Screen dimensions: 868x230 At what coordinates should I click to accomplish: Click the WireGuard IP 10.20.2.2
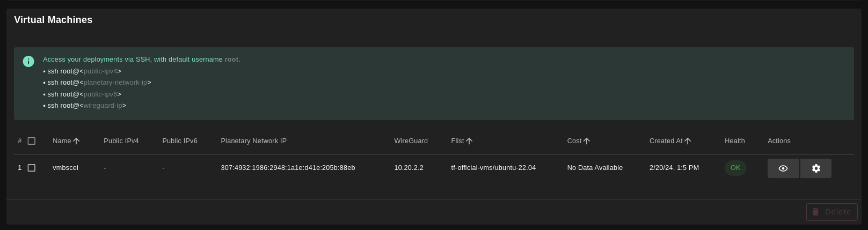coord(409,168)
